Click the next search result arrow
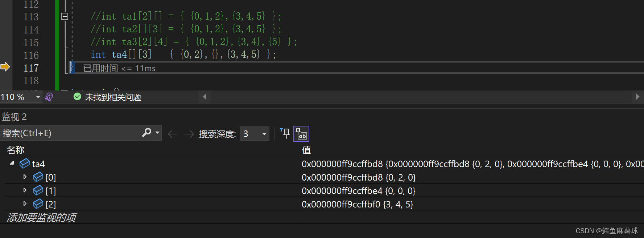The image size is (644, 238). [x=189, y=134]
